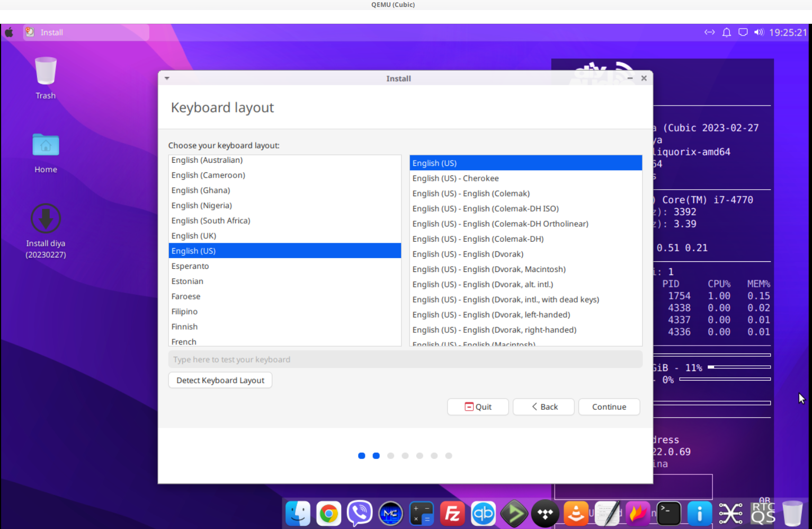The height and width of the screenshot is (529, 812).
Task: Select Colemak-DH Ortholinear variant
Action: pos(526,224)
